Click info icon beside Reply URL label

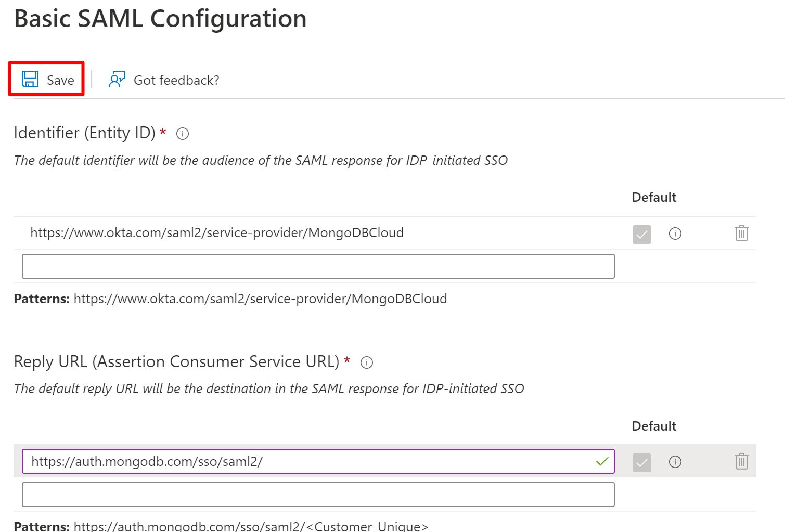(367, 362)
